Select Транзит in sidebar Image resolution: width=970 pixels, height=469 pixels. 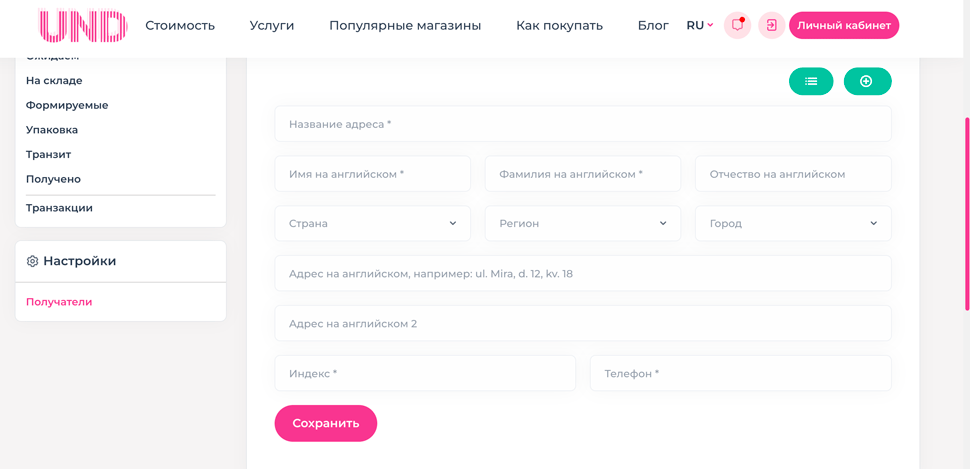coord(48,154)
